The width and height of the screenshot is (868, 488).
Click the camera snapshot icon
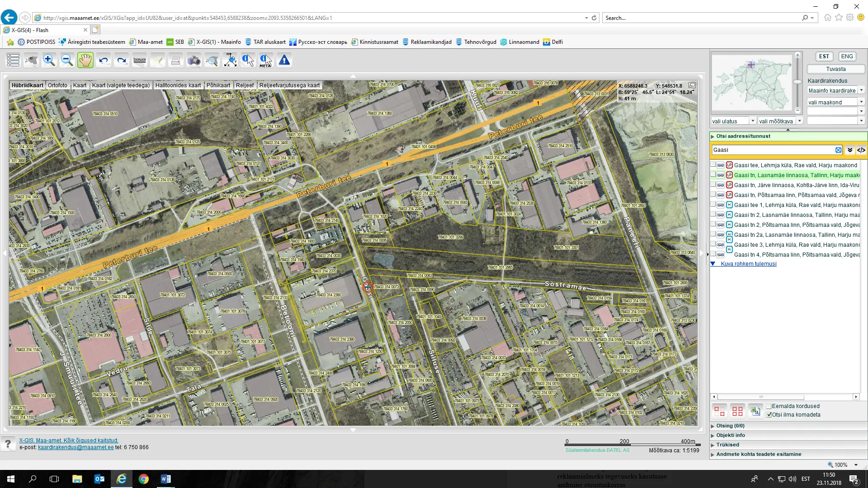pos(194,60)
